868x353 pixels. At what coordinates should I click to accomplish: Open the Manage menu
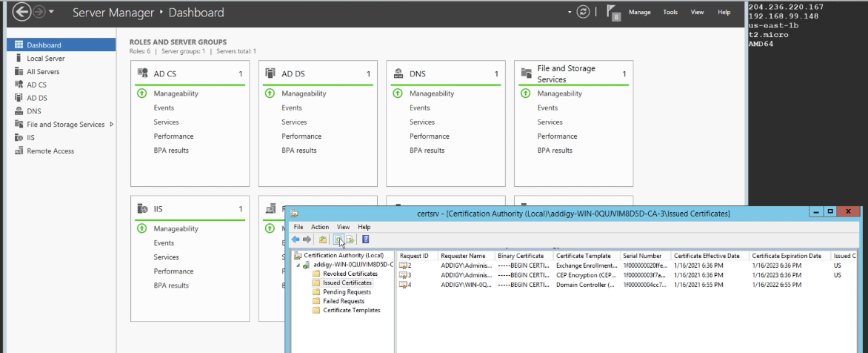pyautogui.click(x=639, y=12)
